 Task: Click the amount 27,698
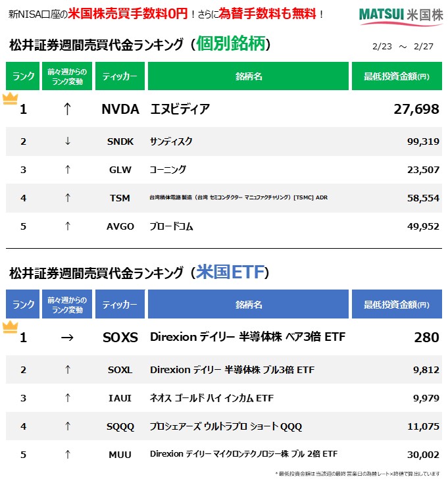[416, 109]
